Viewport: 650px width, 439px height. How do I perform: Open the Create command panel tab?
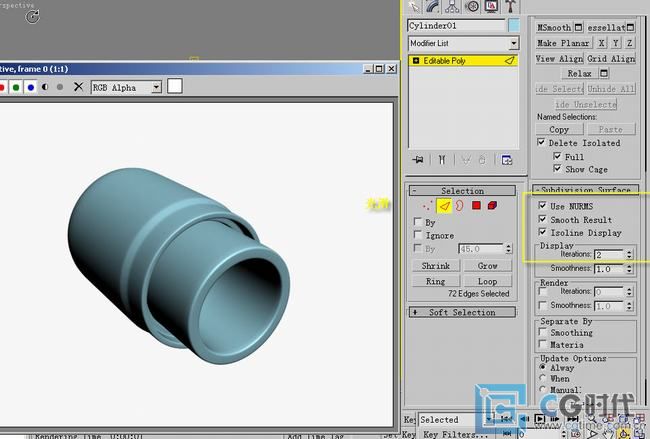pos(414,6)
